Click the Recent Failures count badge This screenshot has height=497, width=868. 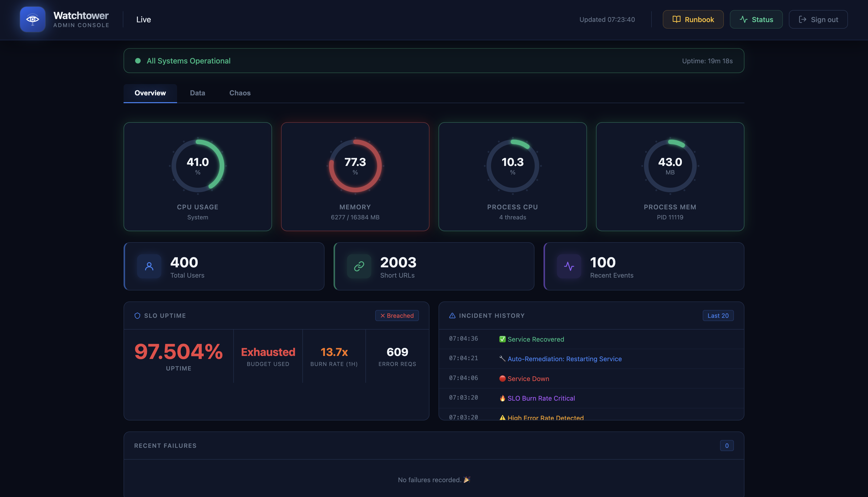tap(727, 446)
